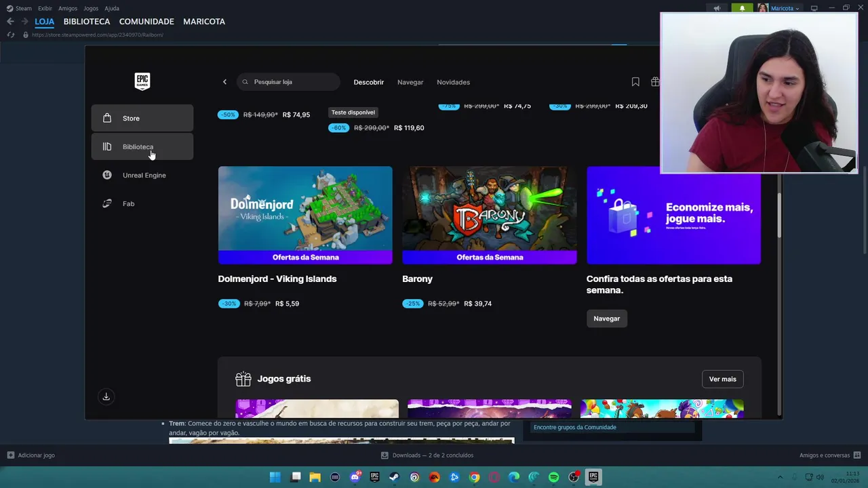Open Spotify from the taskbar
Viewport: 868px width, 488px height.
point(553,477)
